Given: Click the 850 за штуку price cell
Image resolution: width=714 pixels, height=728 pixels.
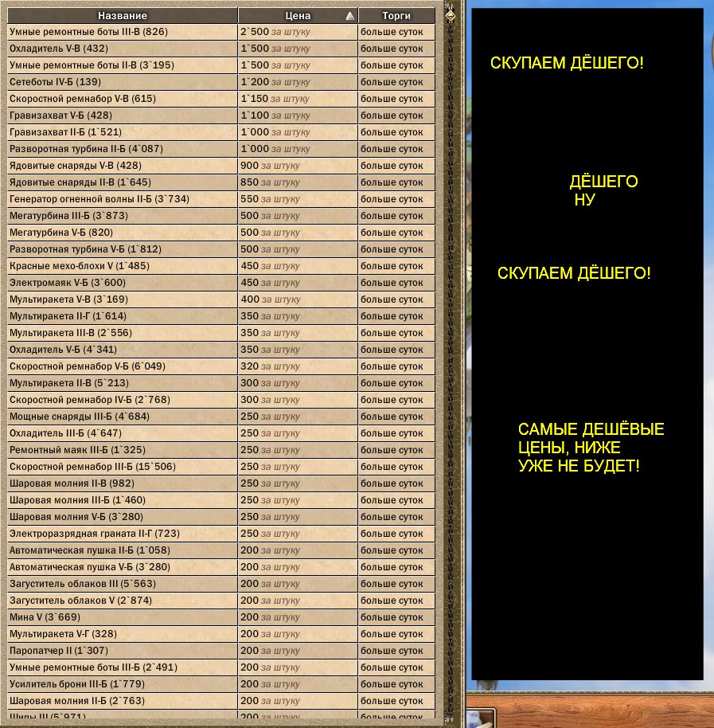Looking at the screenshot, I should pos(298,182).
